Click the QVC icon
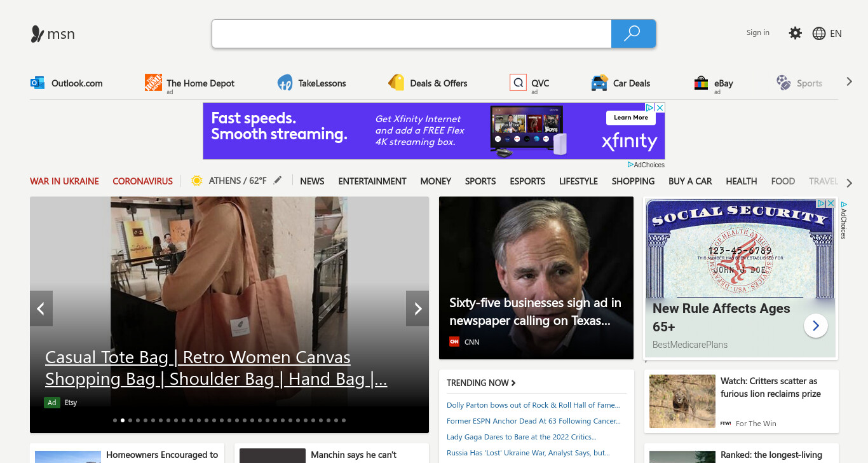Image resolution: width=868 pixels, height=463 pixels. [518, 83]
